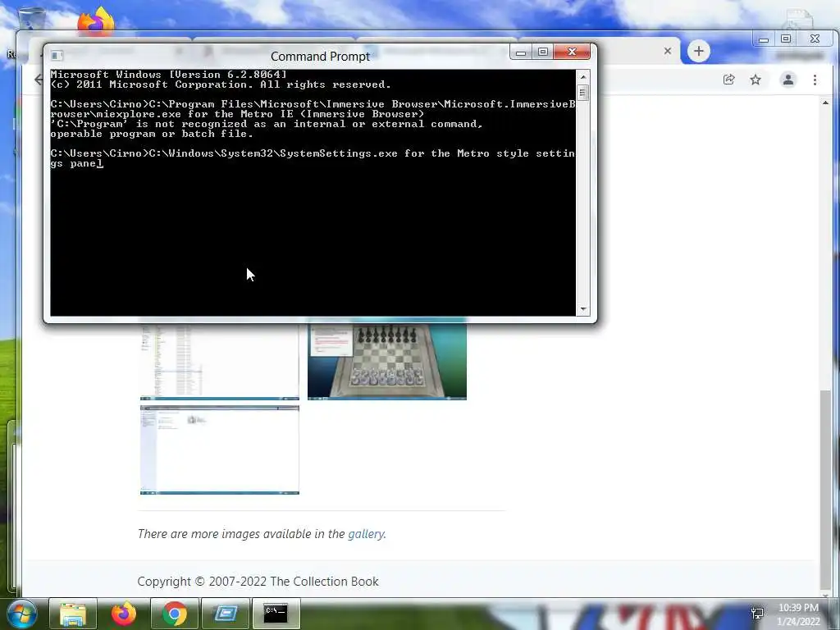Image resolution: width=840 pixels, height=630 pixels.
Task: Click the Chrome page scrollbar thumb
Action: tap(825, 489)
